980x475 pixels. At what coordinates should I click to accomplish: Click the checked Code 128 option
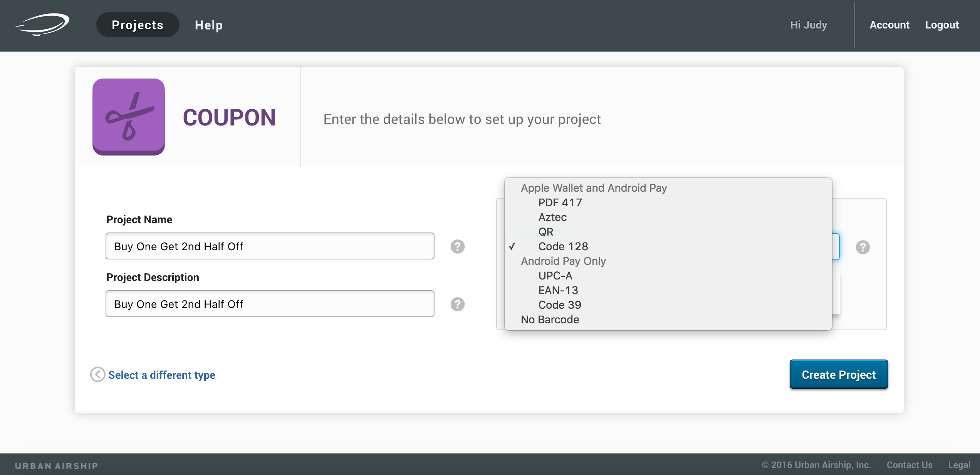tap(563, 246)
